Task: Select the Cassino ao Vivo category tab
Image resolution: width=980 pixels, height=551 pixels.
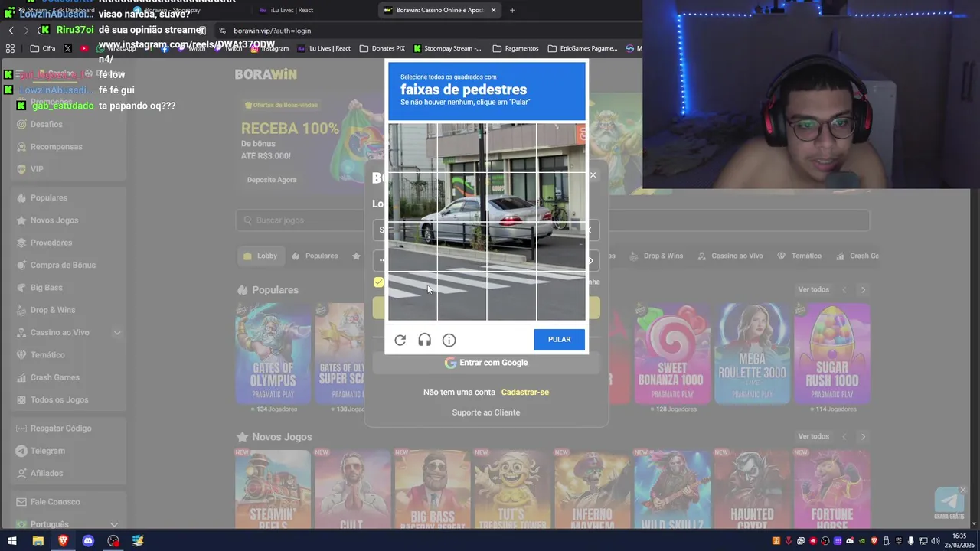Action: point(730,256)
